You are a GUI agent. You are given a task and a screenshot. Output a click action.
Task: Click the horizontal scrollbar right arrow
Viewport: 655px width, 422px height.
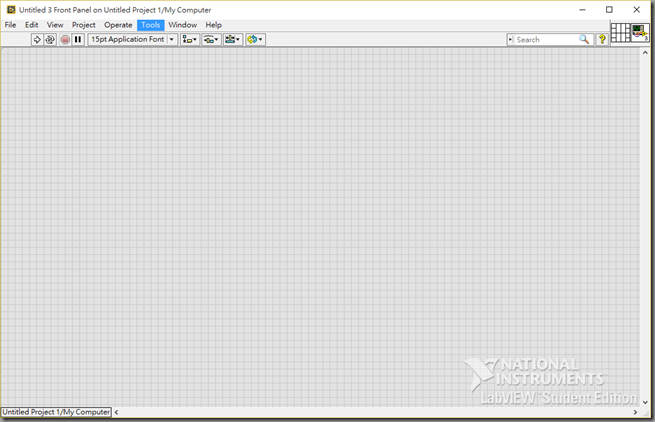(635, 412)
